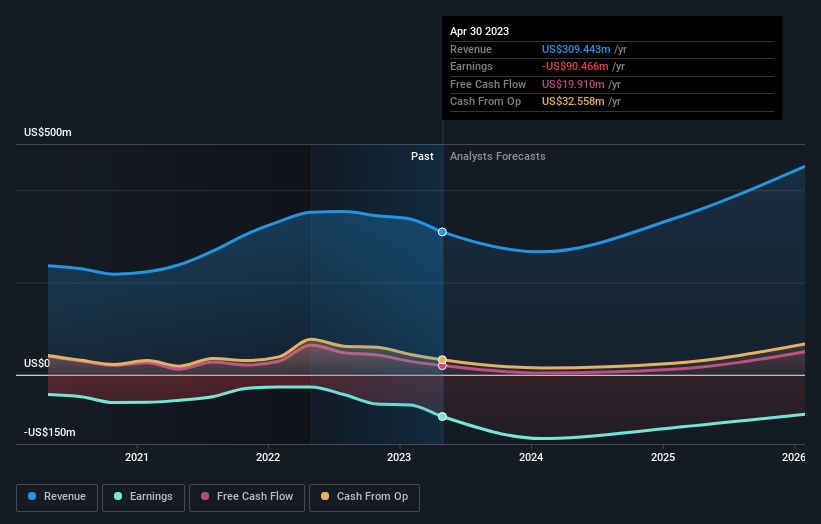Image resolution: width=821 pixels, height=524 pixels.
Task: Click the 2023 x-axis label
Action: [399, 458]
